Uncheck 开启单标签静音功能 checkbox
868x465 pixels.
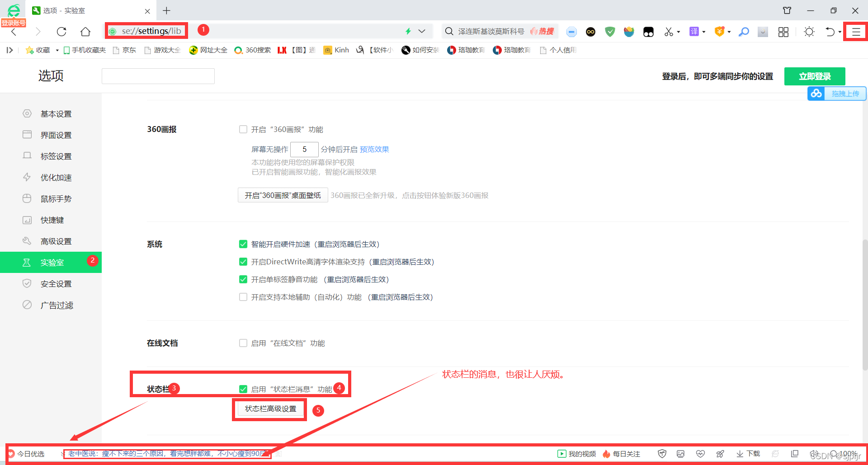243,279
